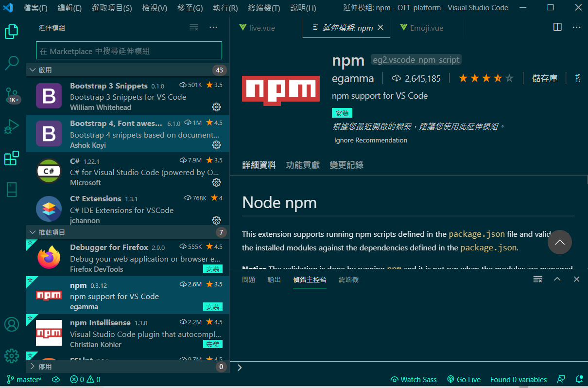
Task: Open Bootstrap 4 extension manage gear
Action: [217, 145]
